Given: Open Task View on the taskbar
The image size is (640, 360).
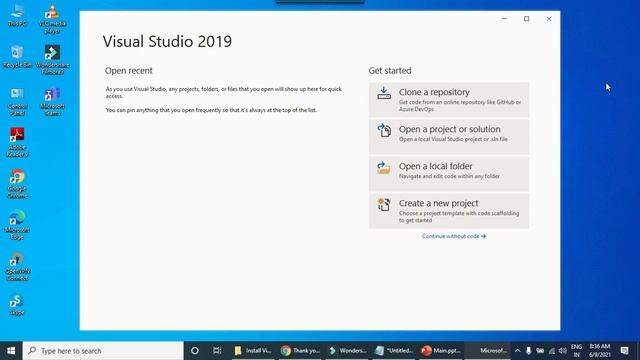Looking at the screenshot, I should pyautogui.click(x=217, y=351).
